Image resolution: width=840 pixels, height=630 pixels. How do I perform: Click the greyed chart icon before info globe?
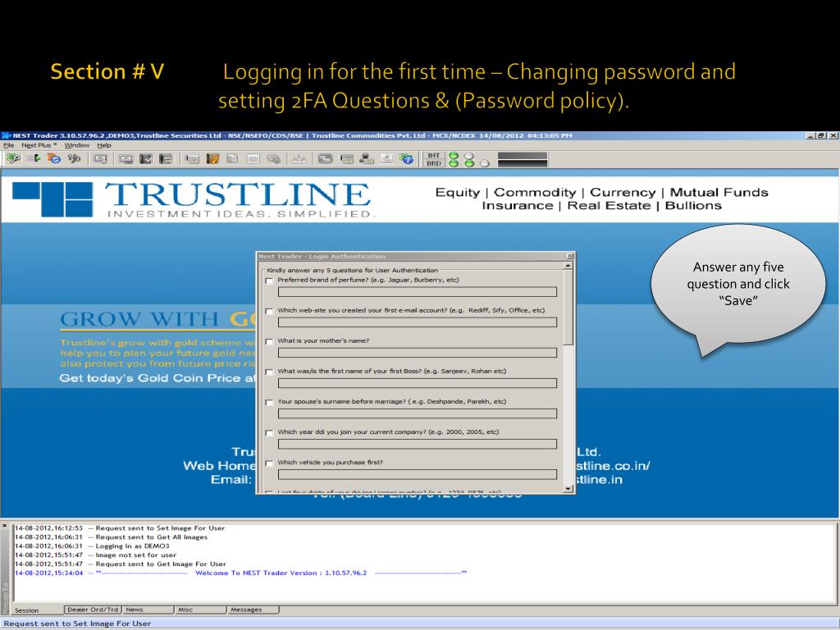(386, 158)
